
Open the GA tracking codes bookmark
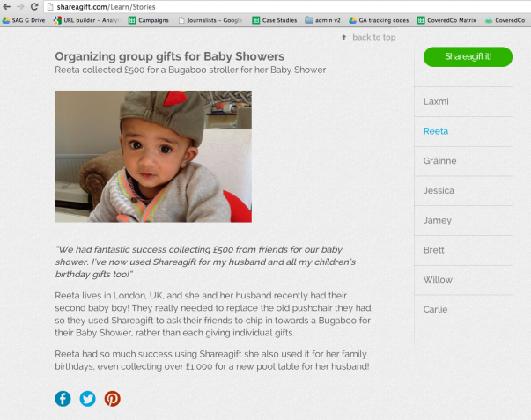pyautogui.click(x=379, y=20)
